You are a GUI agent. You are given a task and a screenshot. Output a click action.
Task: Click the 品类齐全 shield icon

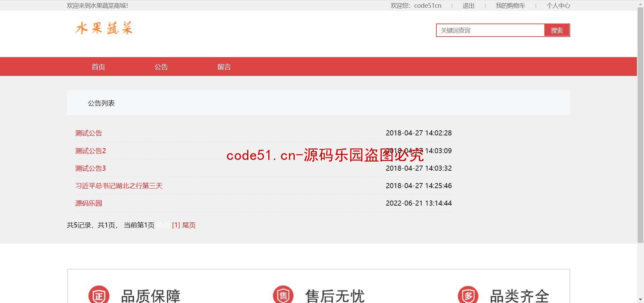tap(468, 295)
